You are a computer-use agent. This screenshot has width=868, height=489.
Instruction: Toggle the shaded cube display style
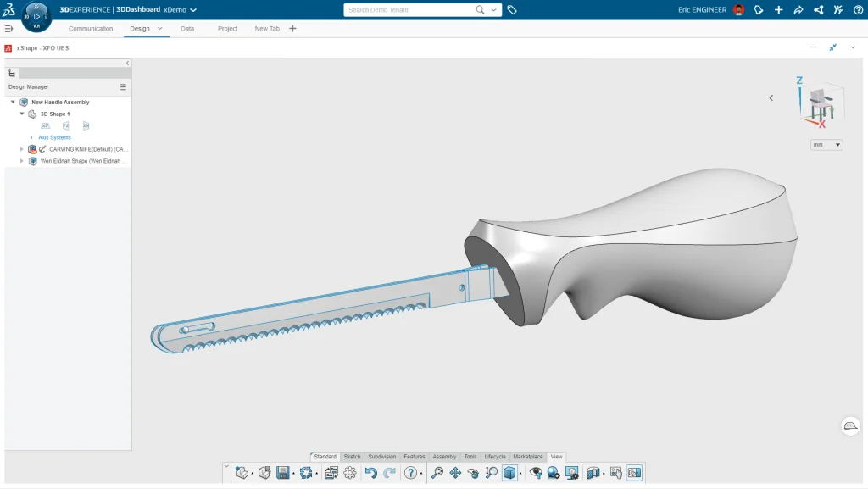pyautogui.click(x=509, y=473)
